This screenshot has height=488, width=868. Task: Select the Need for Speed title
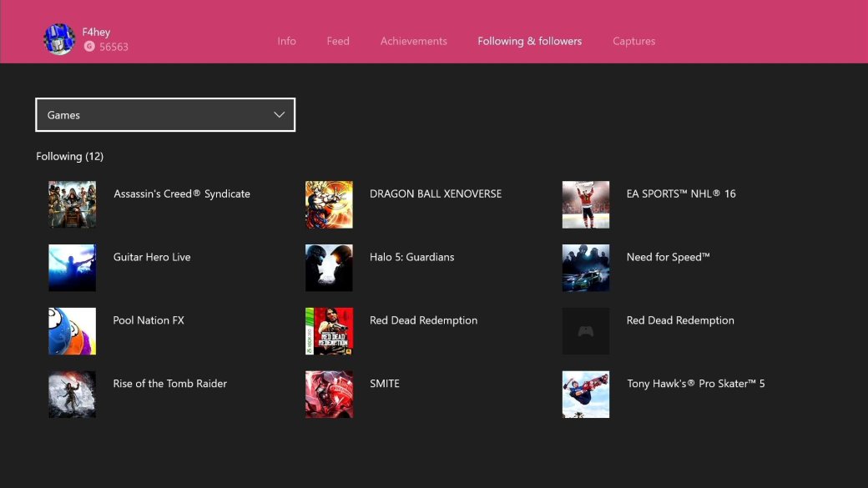click(669, 257)
